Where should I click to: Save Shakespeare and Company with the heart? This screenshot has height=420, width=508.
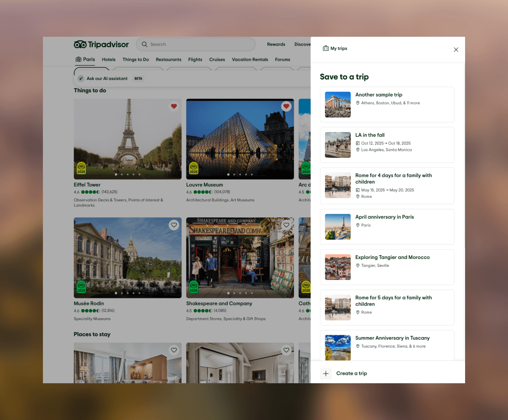coord(286,225)
